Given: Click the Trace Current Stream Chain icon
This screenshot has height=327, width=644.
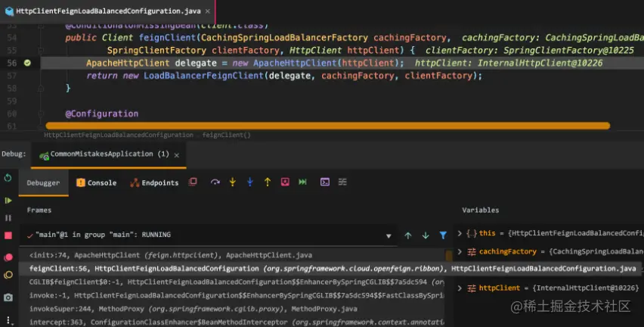Looking at the screenshot, I should 342,182.
